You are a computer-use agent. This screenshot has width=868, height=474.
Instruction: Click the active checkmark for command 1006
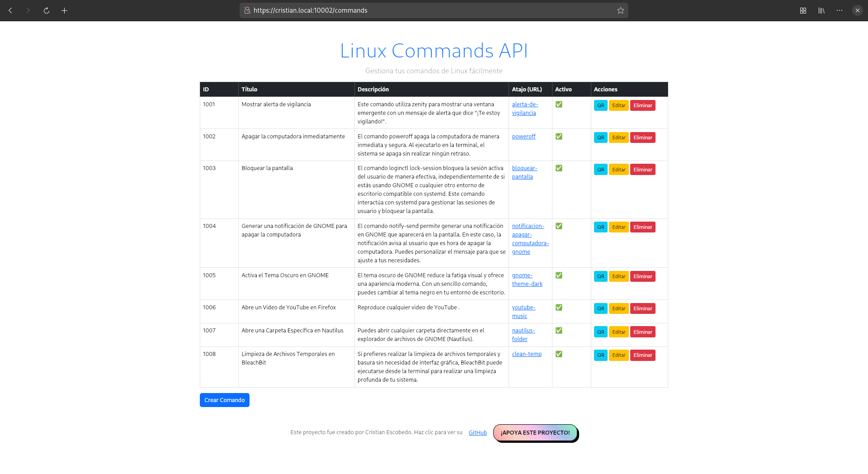559,308
